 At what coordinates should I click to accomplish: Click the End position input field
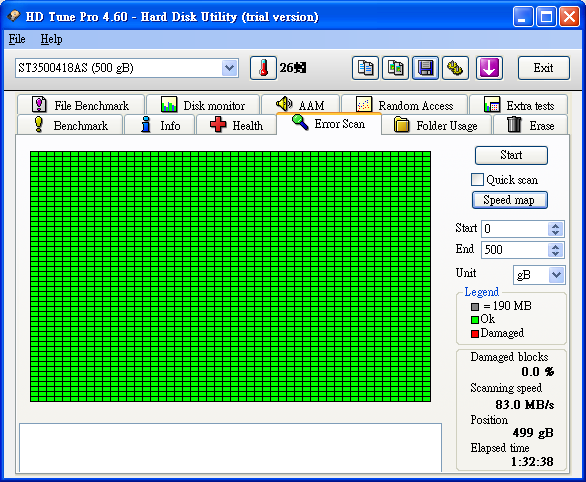tap(515, 250)
